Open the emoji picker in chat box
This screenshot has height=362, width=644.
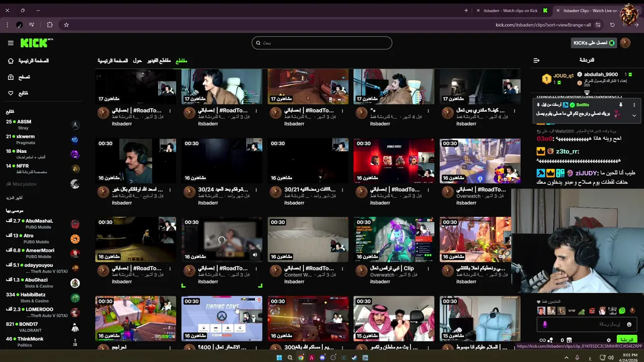(629, 324)
